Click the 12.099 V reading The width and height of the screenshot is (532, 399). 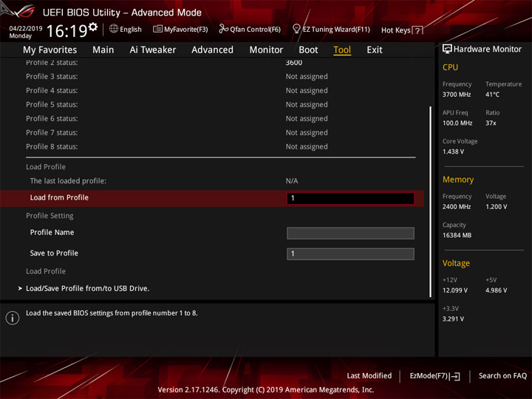point(454,290)
